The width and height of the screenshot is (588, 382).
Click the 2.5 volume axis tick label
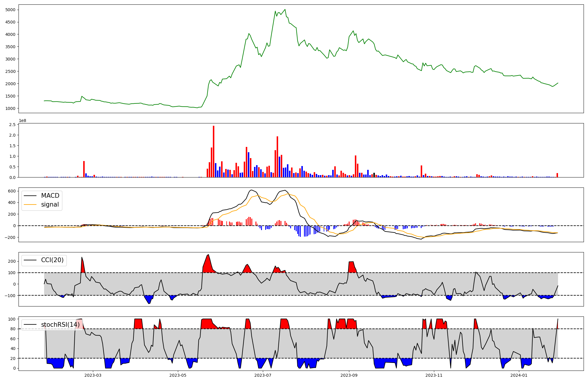tap(12, 125)
